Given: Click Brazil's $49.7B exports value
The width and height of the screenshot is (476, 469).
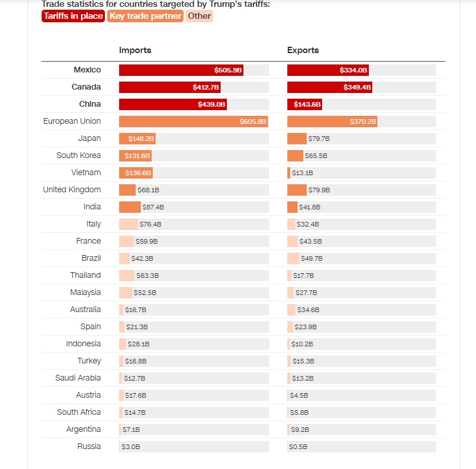Looking at the screenshot, I should [x=311, y=258].
